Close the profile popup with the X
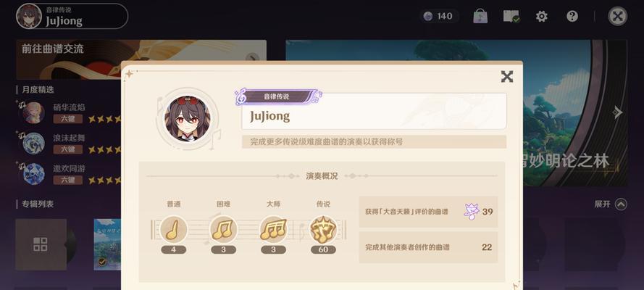 507,76
